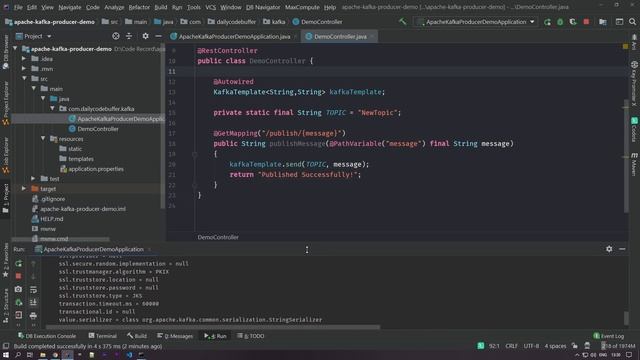Toggle read-only lock in status bar
This screenshot has height=360, width=640.
pyautogui.click(x=574, y=346)
